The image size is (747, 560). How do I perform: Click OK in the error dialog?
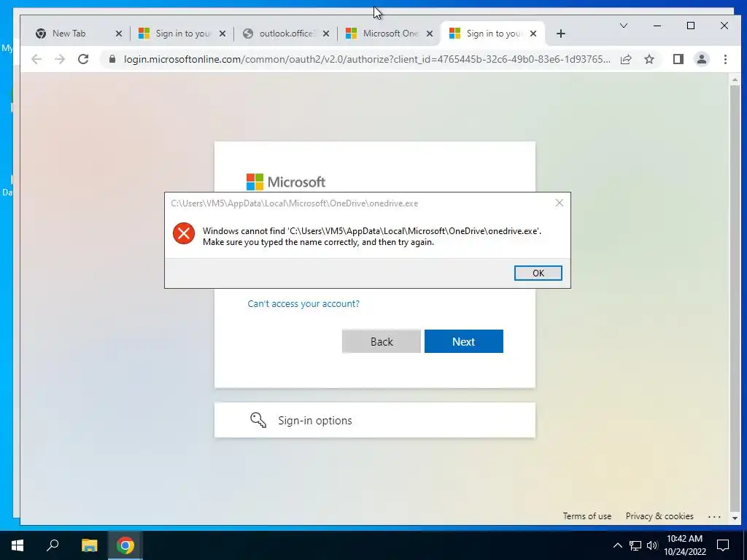coord(538,273)
